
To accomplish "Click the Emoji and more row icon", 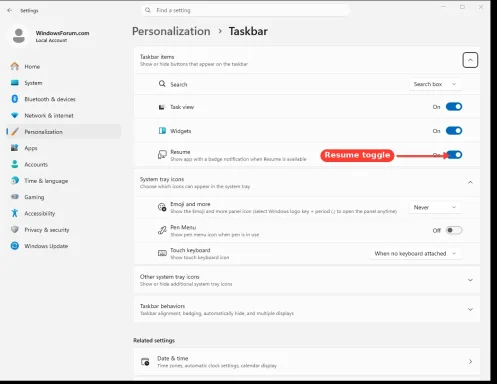I will 162,207.
